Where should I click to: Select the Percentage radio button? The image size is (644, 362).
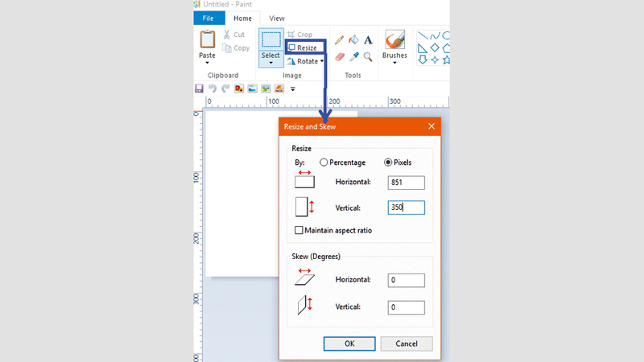[324, 162]
